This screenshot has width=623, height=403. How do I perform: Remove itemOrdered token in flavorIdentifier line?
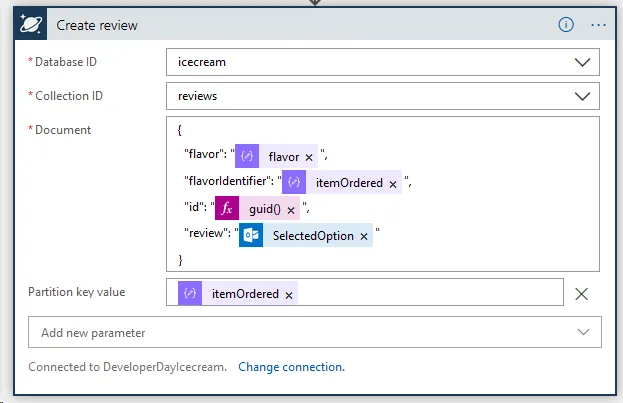[x=393, y=184]
